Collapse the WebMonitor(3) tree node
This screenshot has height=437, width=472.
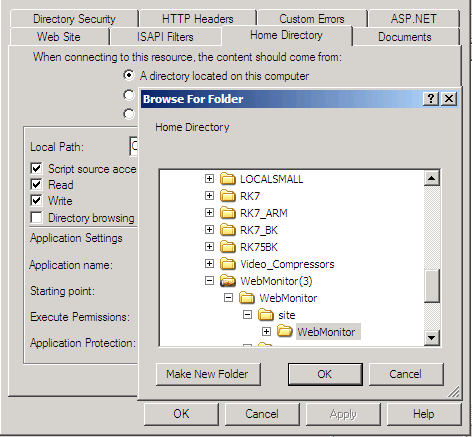209,281
